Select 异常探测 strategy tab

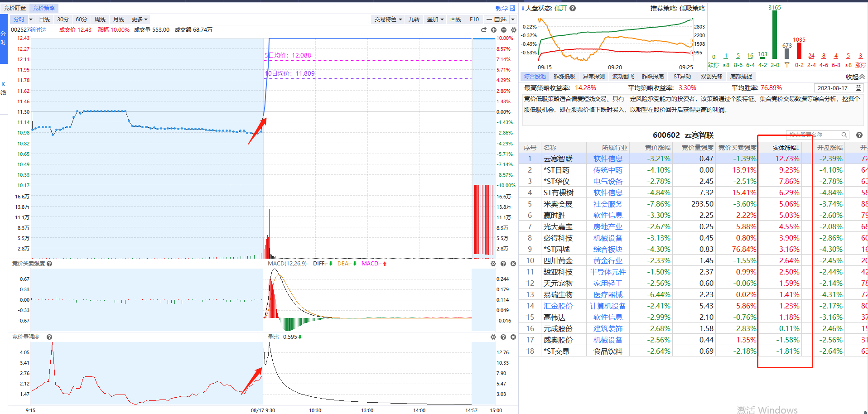(594, 77)
